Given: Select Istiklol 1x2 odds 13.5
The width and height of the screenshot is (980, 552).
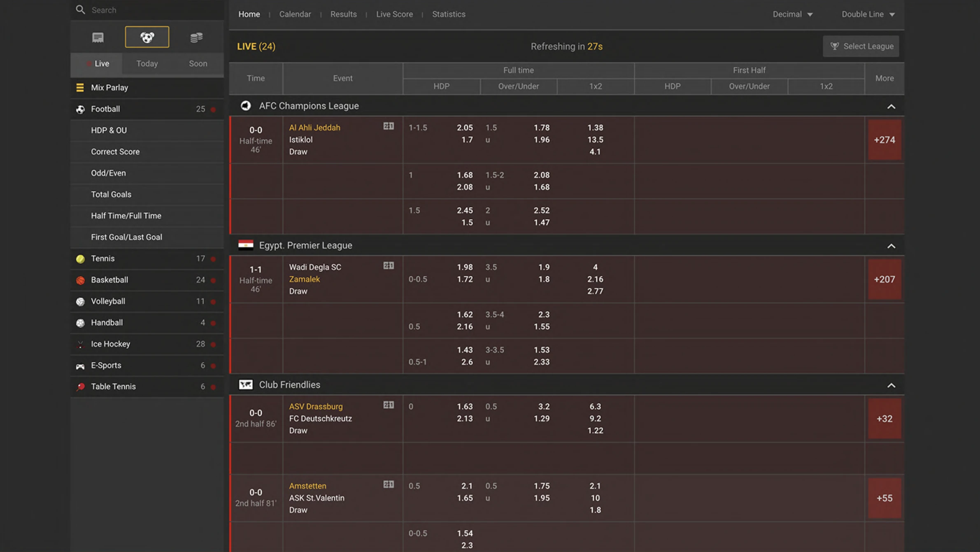Looking at the screenshot, I should (595, 140).
